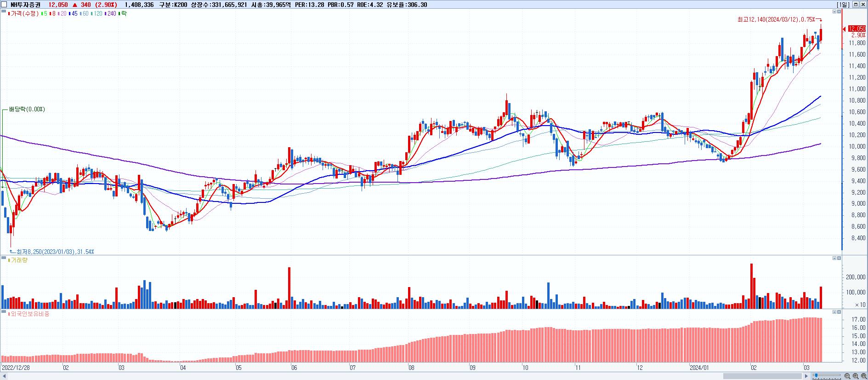The width and height of the screenshot is (868, 380).
Task: Click the PBR:0.57 value in header
Action: 340,5
